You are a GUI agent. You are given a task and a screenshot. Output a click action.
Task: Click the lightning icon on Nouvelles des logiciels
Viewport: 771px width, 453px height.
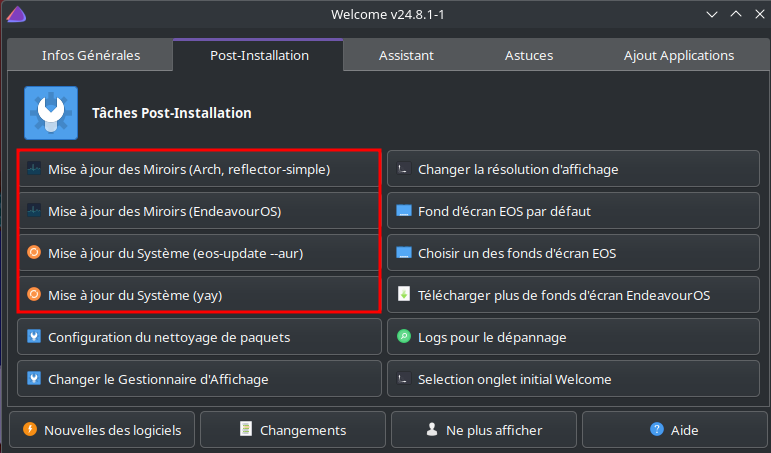point(29,430)
